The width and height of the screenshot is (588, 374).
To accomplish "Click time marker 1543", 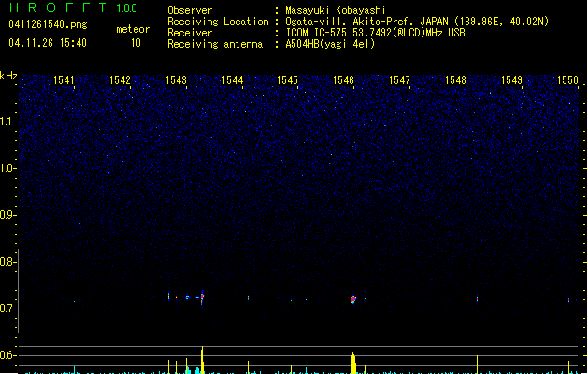I will (176, 80).
